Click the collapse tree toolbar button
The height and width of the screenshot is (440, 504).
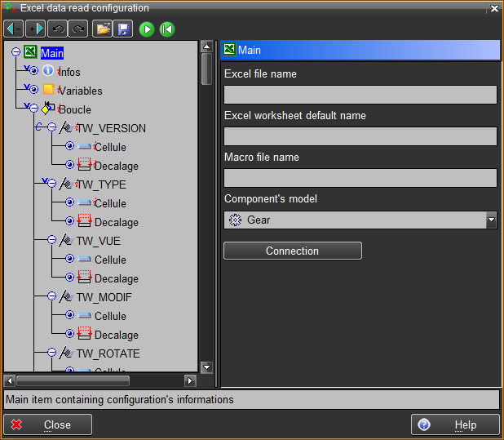pyautogui.click(x=14, y=29)
